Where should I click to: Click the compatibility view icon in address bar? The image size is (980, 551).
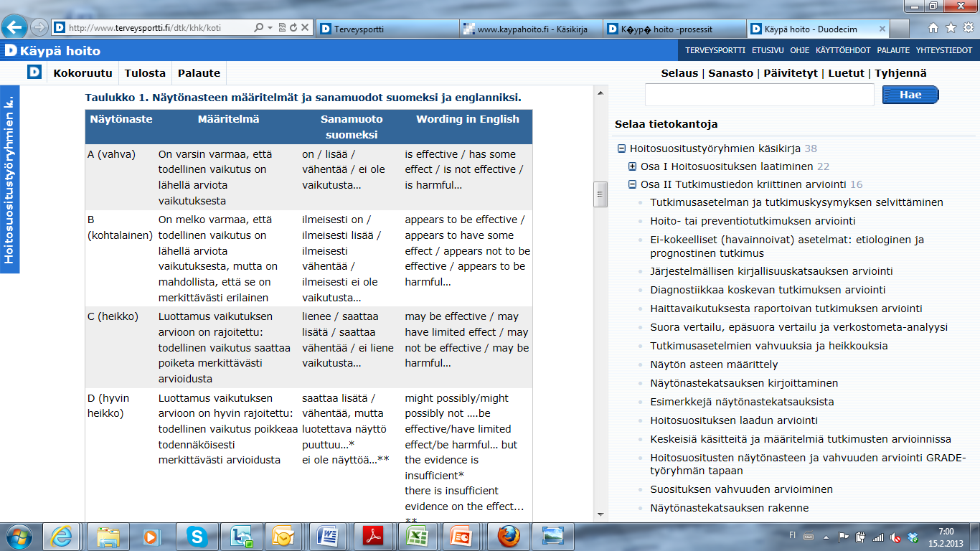282,28
